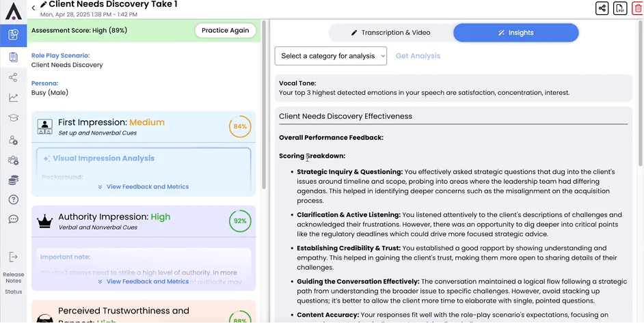Select the Insights tab
Image resolution: width=644 pixels, height=323 pixels.
515,33
